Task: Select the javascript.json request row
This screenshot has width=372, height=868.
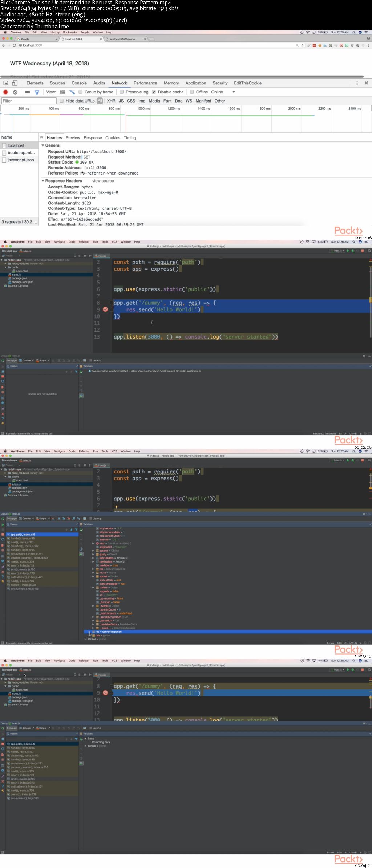Action: pyautogui.click(x=19, y=160)
